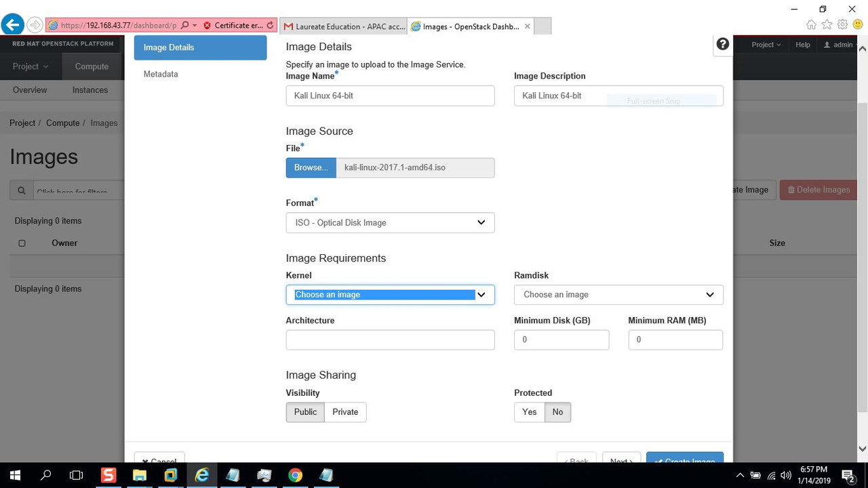This screenshot has width=868, height=488.
Task: Open the Format dropdown
Action: [390, 222]
